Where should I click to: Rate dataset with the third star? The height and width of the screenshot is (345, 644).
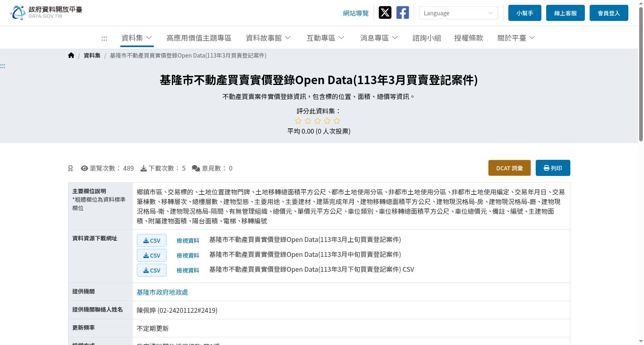(x=318, y=121)
